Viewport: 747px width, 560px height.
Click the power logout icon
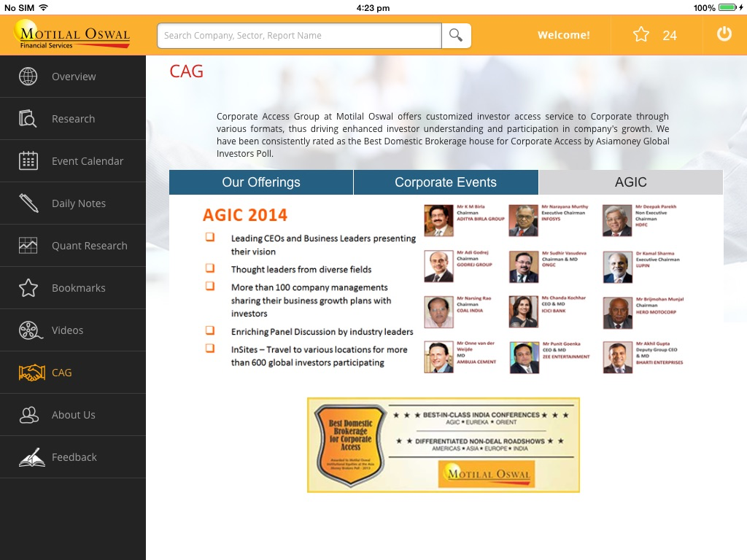[x=724, y=34]
